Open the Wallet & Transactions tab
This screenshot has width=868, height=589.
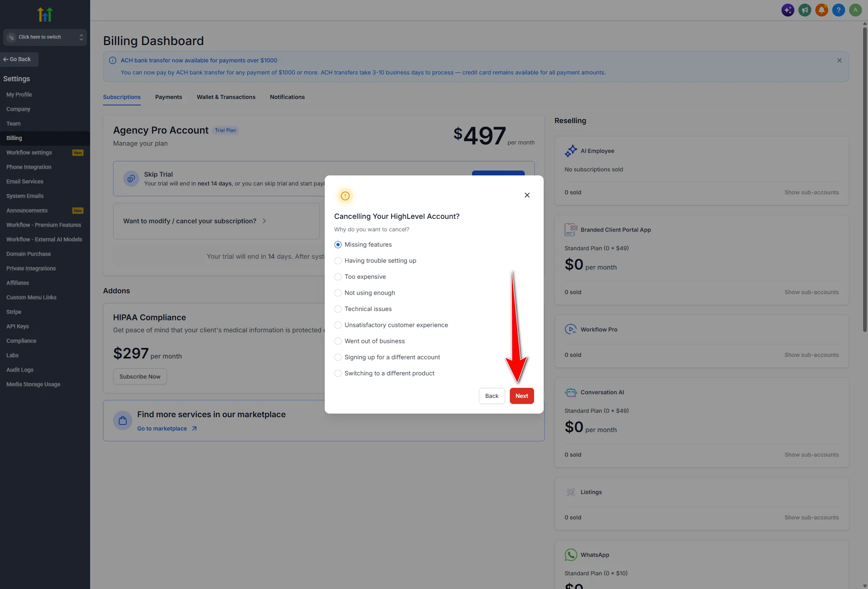pos(226,97)
